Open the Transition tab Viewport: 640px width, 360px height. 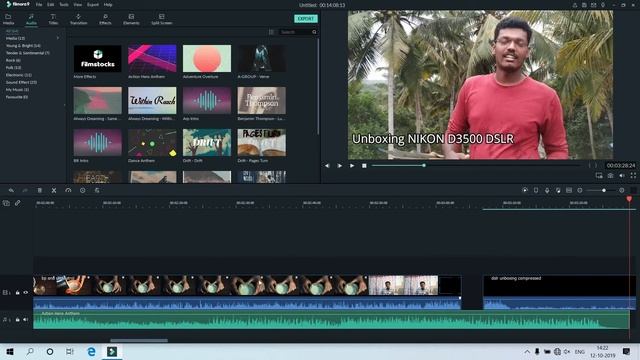[78, 19]
